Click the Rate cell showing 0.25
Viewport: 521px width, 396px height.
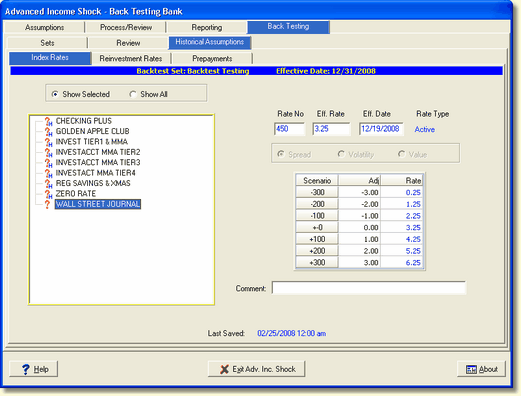coord(402,192)
